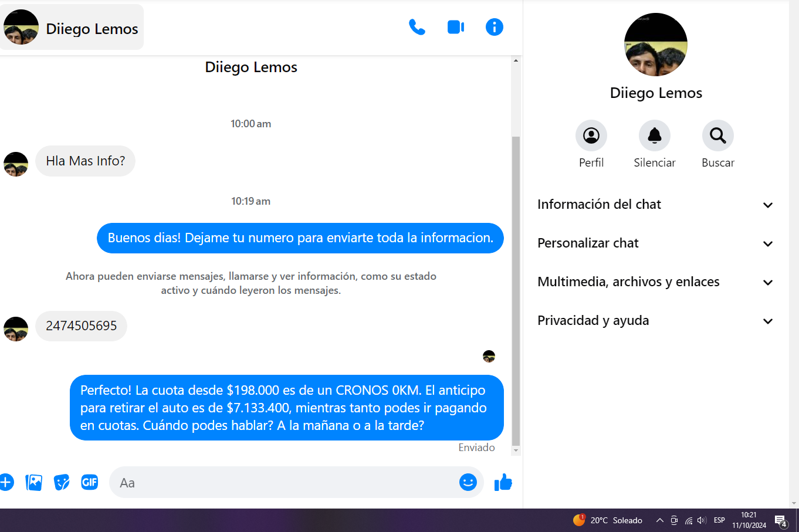Expand Privacidad y ayuda section
799x532 pixels.
coord(656,320)
